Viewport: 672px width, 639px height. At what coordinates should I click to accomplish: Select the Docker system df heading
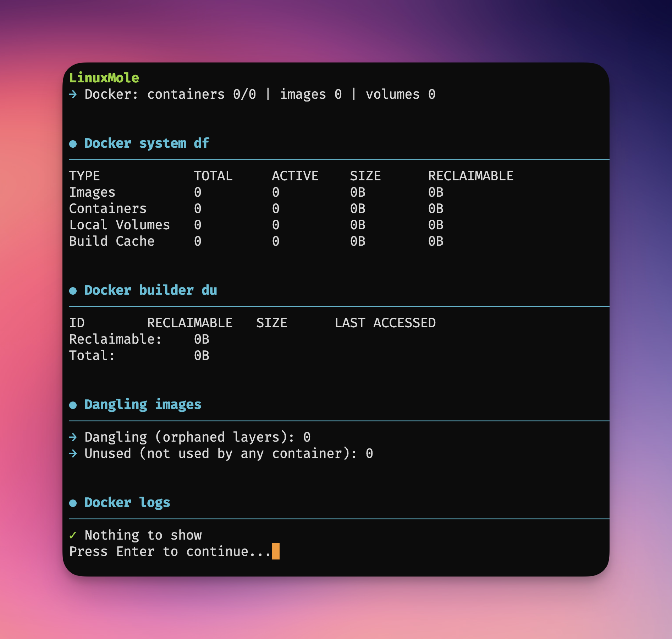(147, 143)
